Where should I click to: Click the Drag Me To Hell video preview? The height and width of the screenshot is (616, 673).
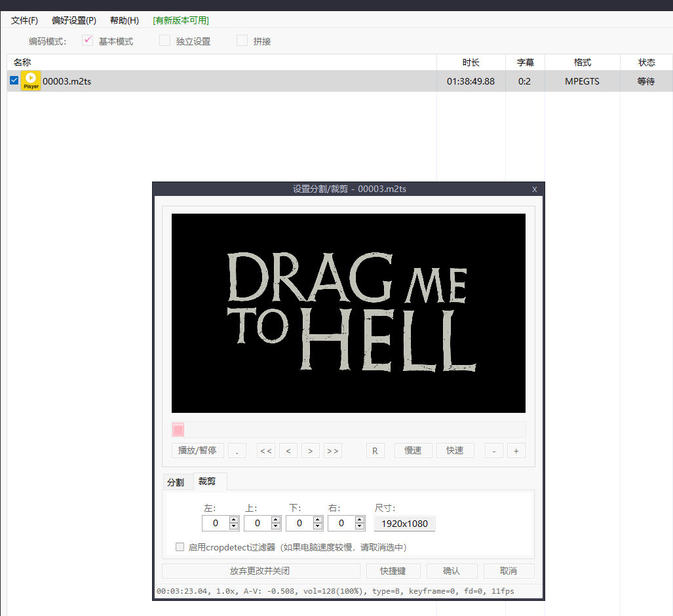(x=349, y=313)
